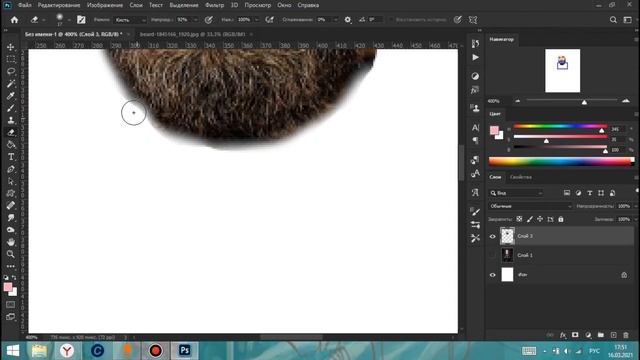
Task: Zoom out with Navigator small mountains button
Action: click(518, 101)
